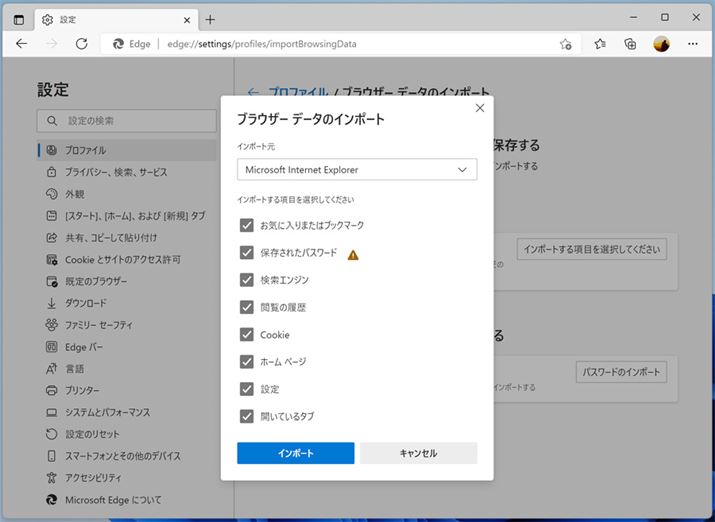
Task: Click the add to favorites star icon
Action: tap(565, 44)
